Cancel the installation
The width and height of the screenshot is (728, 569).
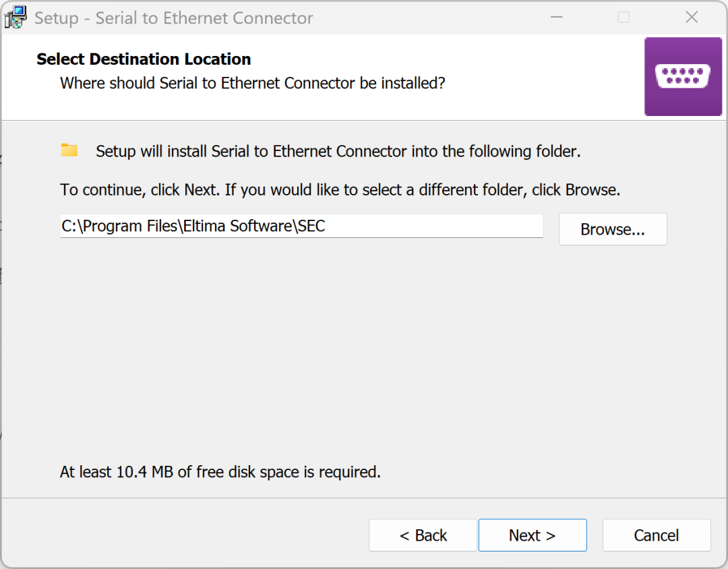click(x=656, y=535)
